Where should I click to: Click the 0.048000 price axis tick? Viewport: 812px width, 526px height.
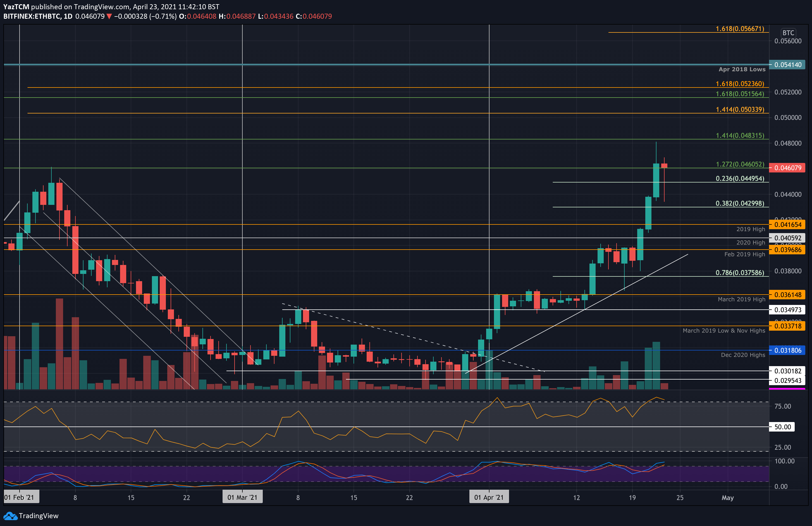tap(787, 143)
